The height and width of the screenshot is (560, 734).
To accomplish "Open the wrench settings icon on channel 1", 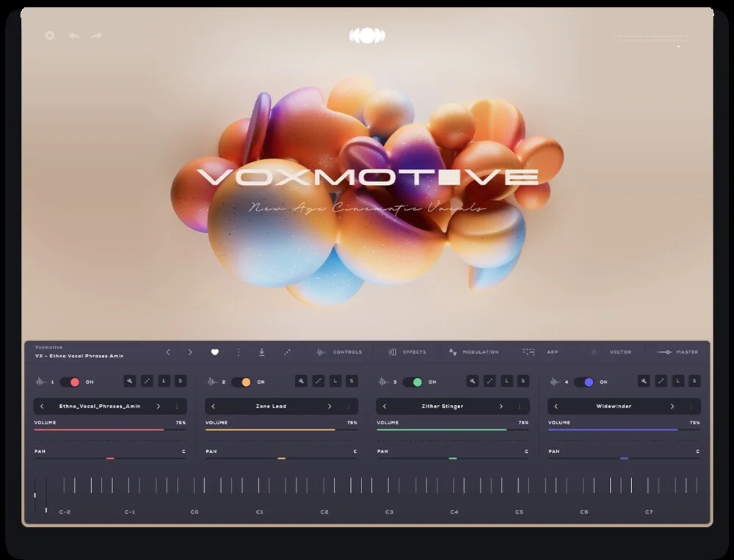I will pos(129,382).
